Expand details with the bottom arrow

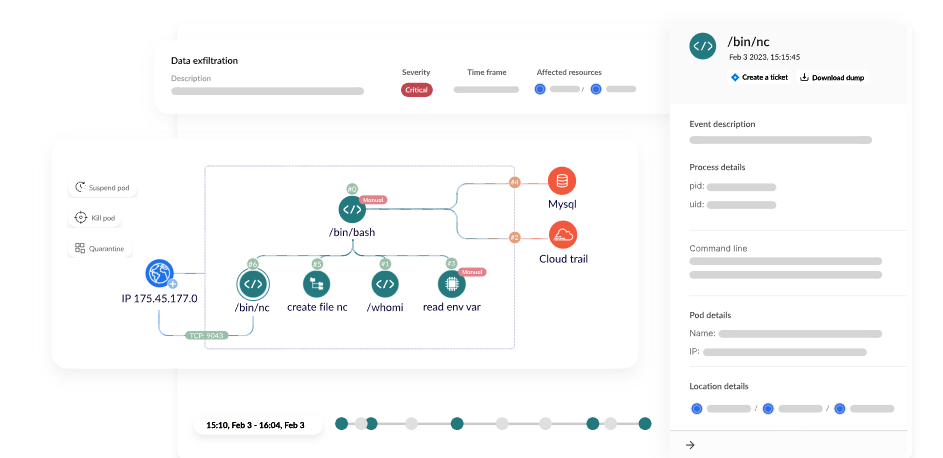click(x=690, y=445)
